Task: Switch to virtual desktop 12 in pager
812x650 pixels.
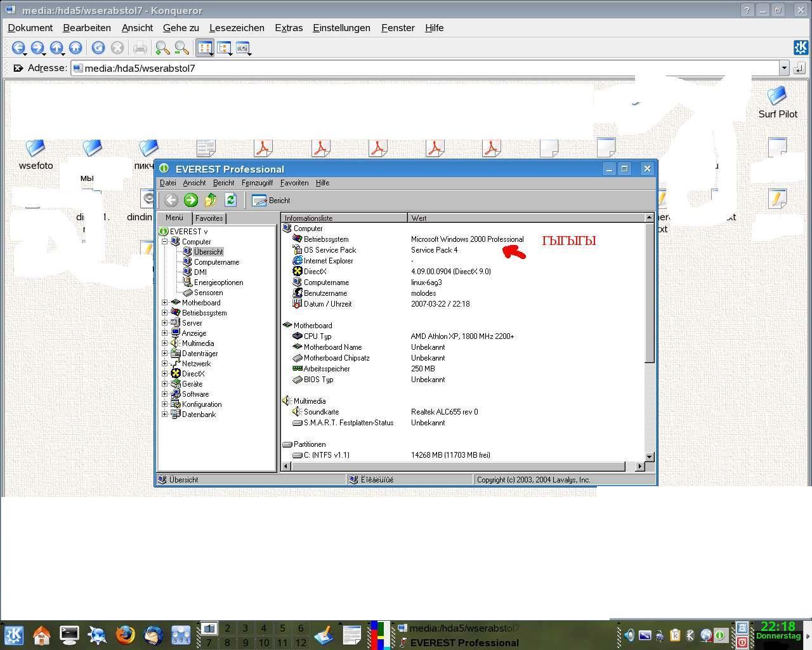Action: coord(301,642)
